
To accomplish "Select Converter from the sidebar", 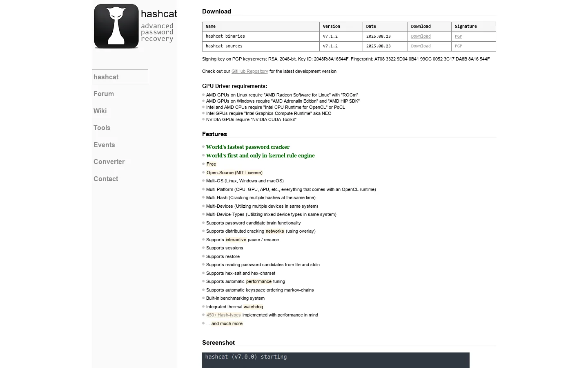I will click(109, 162).
